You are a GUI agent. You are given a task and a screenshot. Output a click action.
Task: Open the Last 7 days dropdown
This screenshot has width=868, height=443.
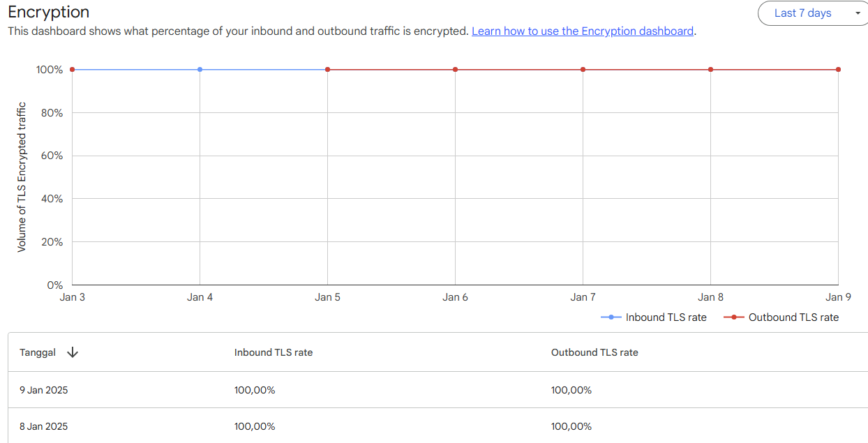tap(802, 13)
